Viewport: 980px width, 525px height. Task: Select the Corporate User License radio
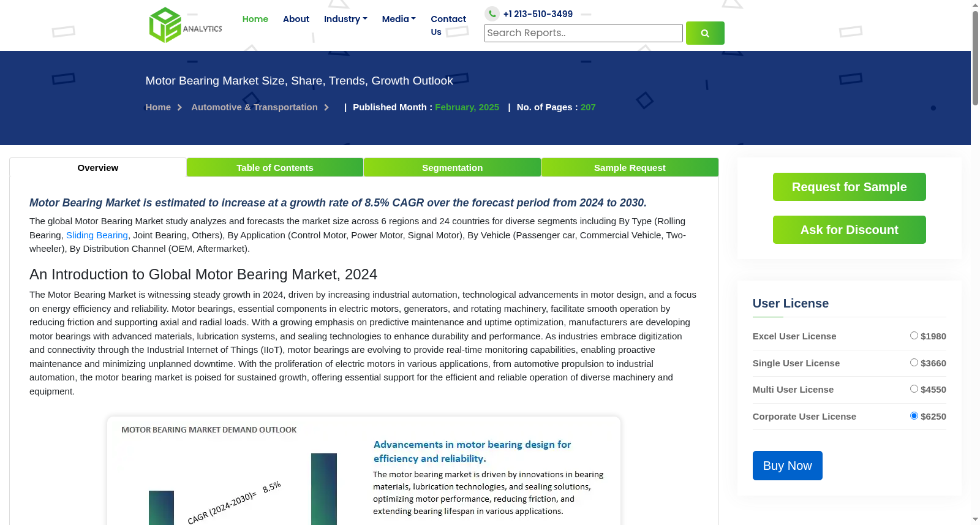click(914, 416)
